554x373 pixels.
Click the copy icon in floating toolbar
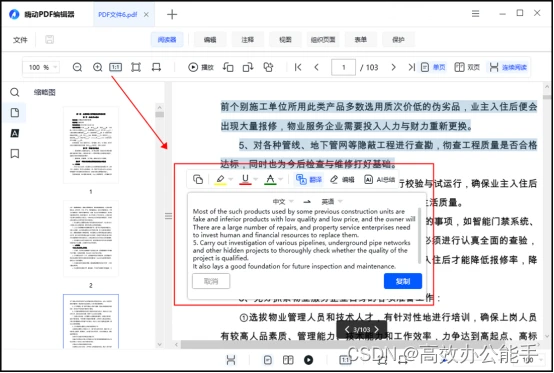pyautogui.click(x=198, y=179)
